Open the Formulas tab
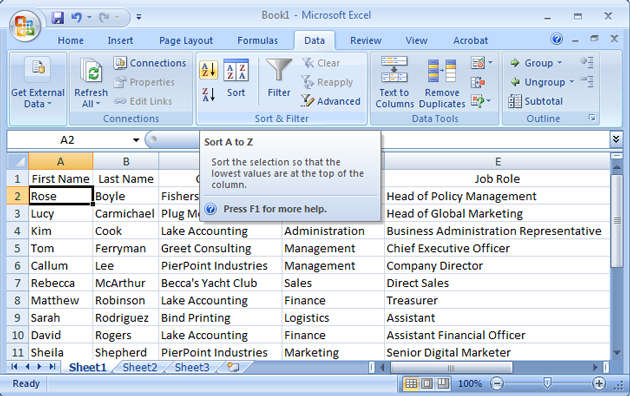The width and height of the screenshot is (630, 396). click(258, 41)
